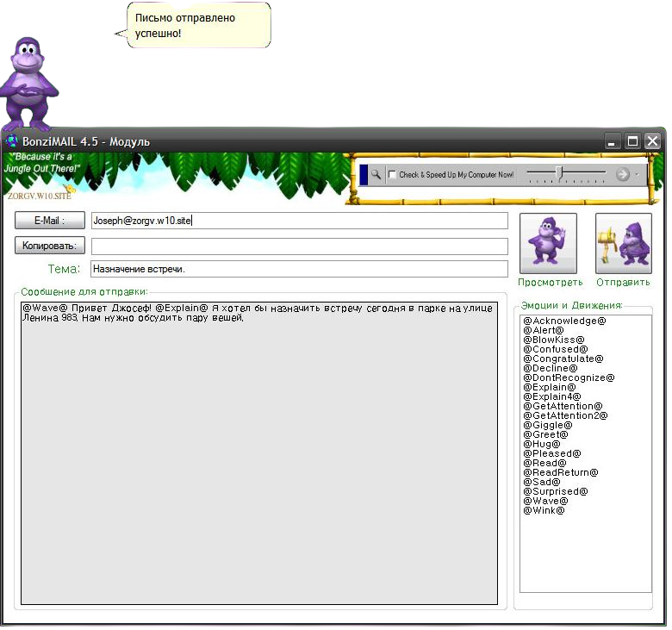Click the BonziMAIL globe title bar icon
Image resolution: width=672 pixels, height=630 pixels.
(11, 140)
